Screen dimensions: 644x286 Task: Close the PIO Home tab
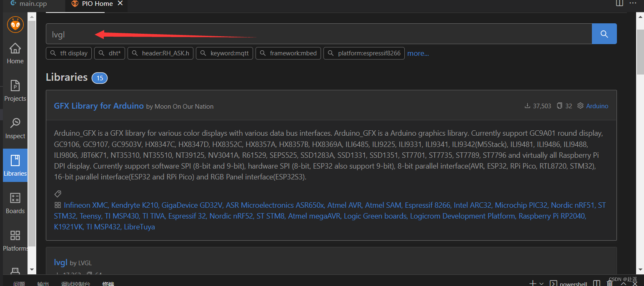(x=120, y=3)
